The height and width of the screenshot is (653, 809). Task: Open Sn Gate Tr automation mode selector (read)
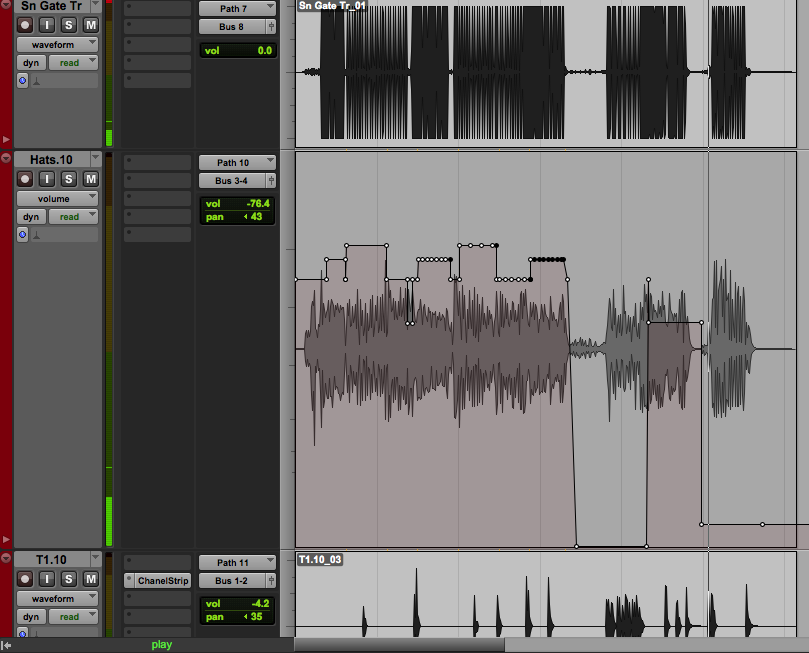click(73, 63)
